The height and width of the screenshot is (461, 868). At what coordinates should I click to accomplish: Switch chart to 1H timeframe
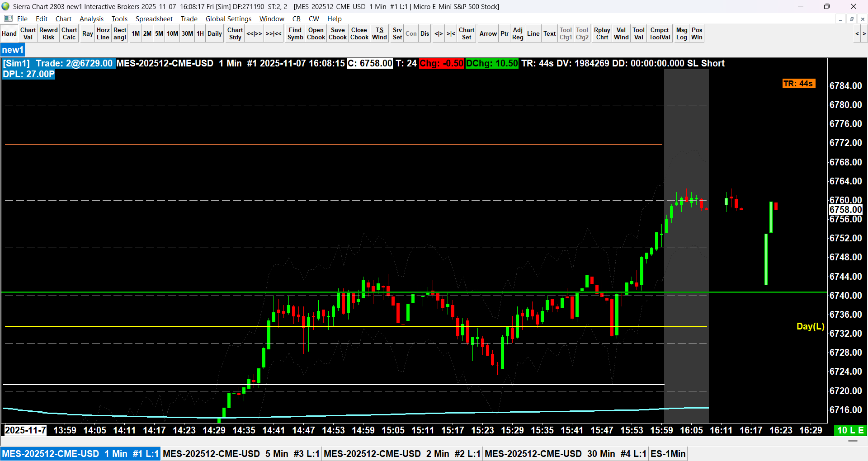[x=200, y=33]
